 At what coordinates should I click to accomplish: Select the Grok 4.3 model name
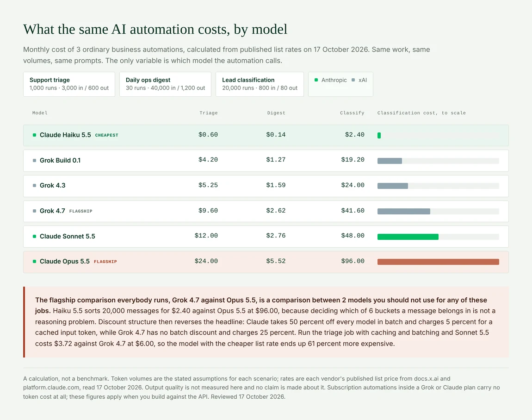(x=53, y=185)
